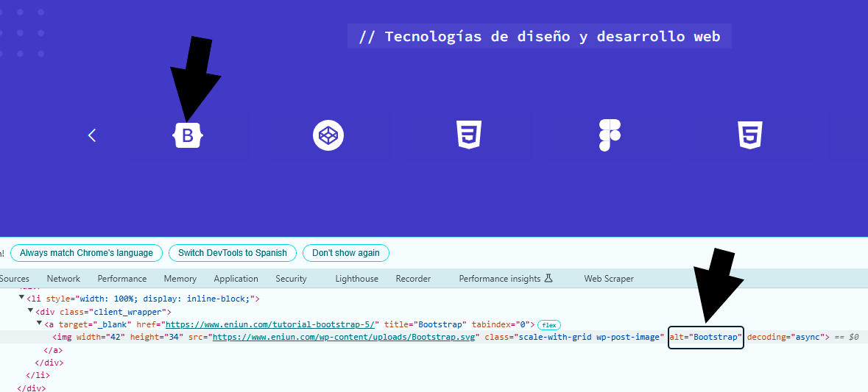
Task: Click Always match Chrome's language button
Action: [86, 253]
